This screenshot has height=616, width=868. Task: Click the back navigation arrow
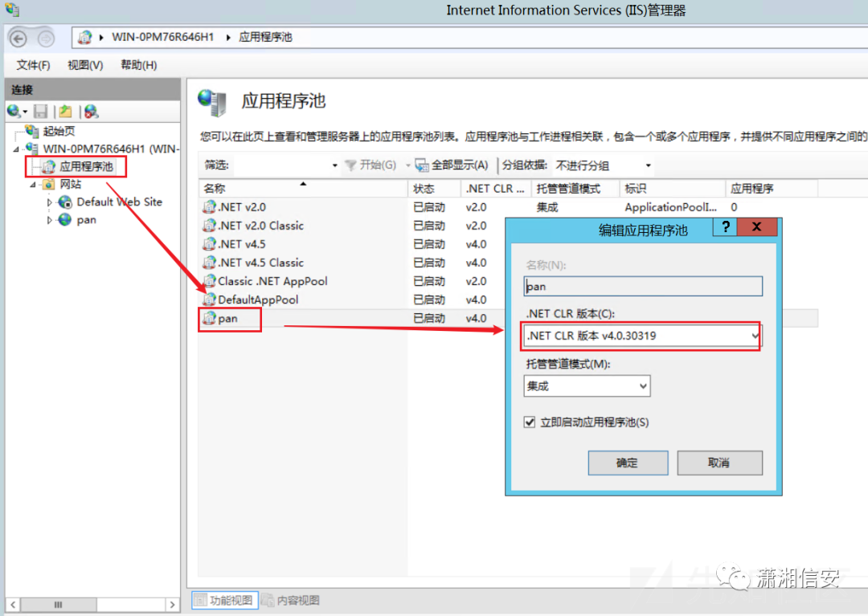pyautogui.click(x=18, y=37)
